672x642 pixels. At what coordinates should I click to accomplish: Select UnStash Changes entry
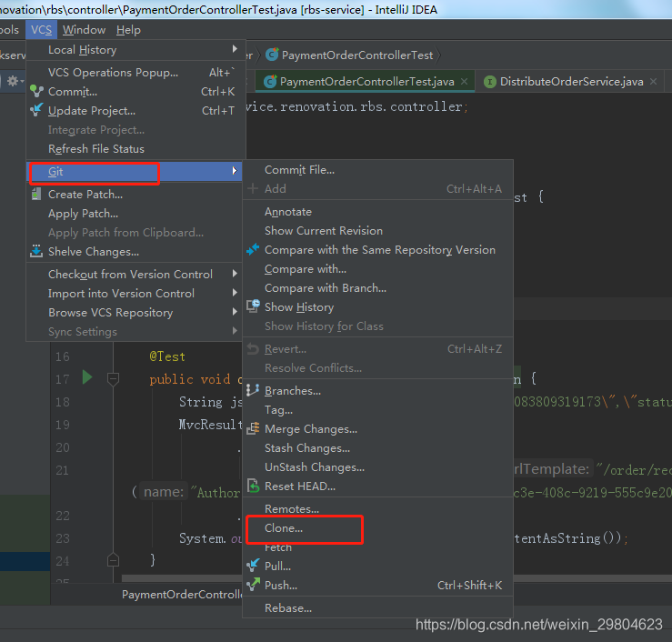click(x=377, y=467)
